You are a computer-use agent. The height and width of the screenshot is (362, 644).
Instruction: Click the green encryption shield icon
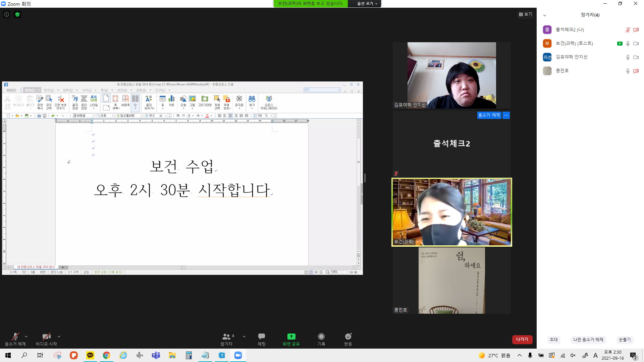point(17,14)
